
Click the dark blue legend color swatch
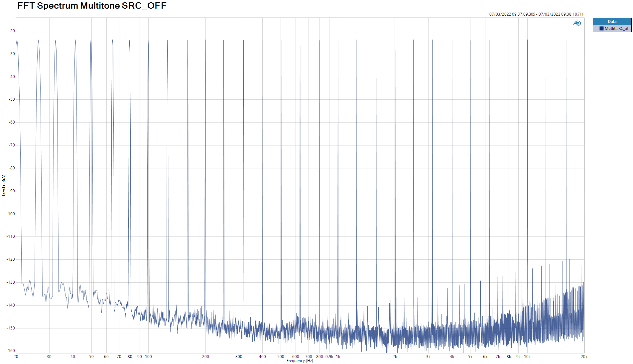(x=601, y=29)
